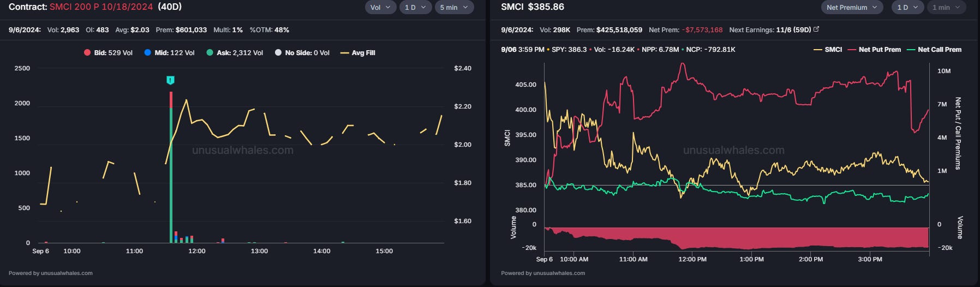The height and width of the screenshot is (287, 980).
Task: Click the SPY: 386.3 readout
Action: (x=569, y=50)
